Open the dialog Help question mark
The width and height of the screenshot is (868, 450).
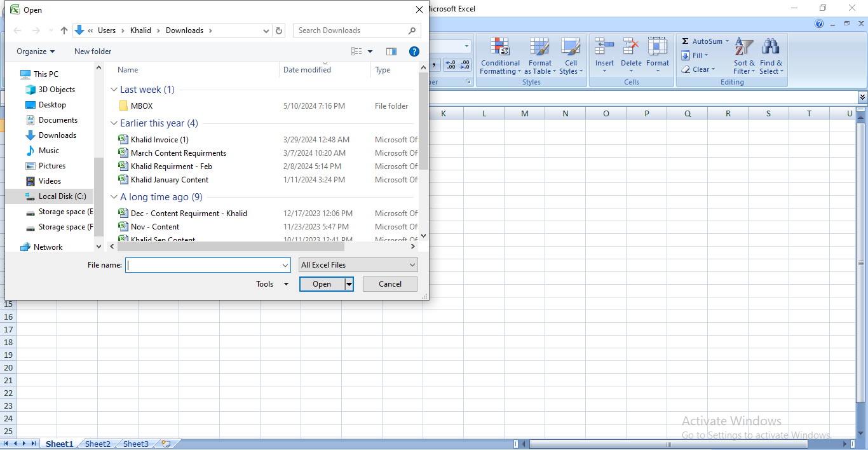(x=414, y=51)
